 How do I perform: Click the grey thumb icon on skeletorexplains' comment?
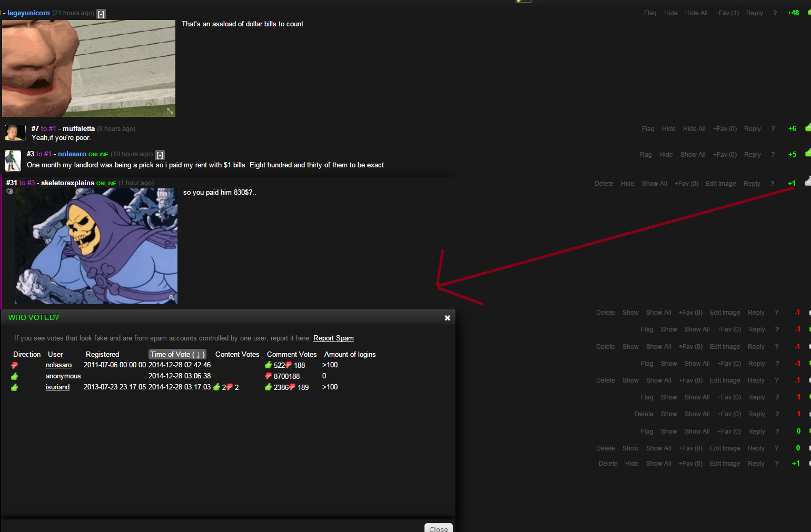point(808,182)
